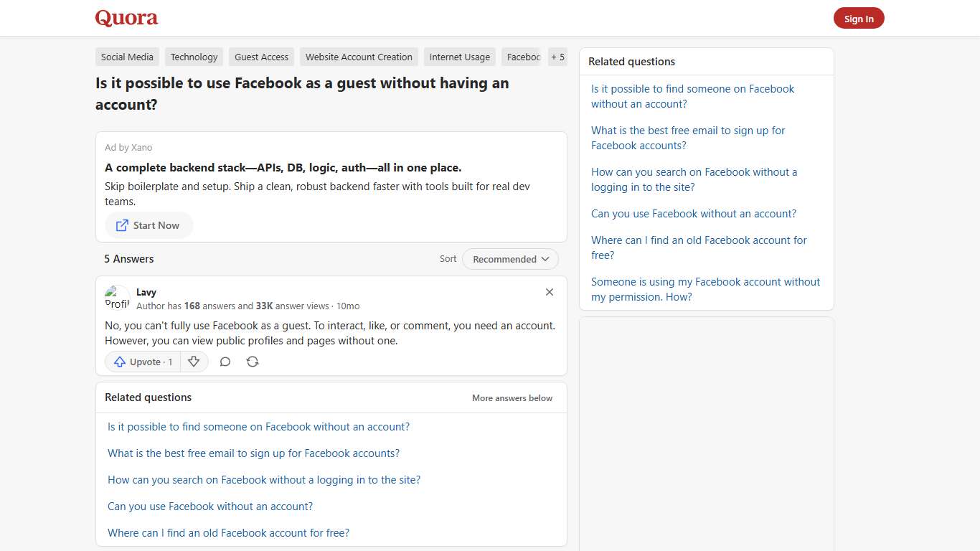The image size is (980, 551).
Task: Open comments on Lavy's answer
Action: coord(225,362)
